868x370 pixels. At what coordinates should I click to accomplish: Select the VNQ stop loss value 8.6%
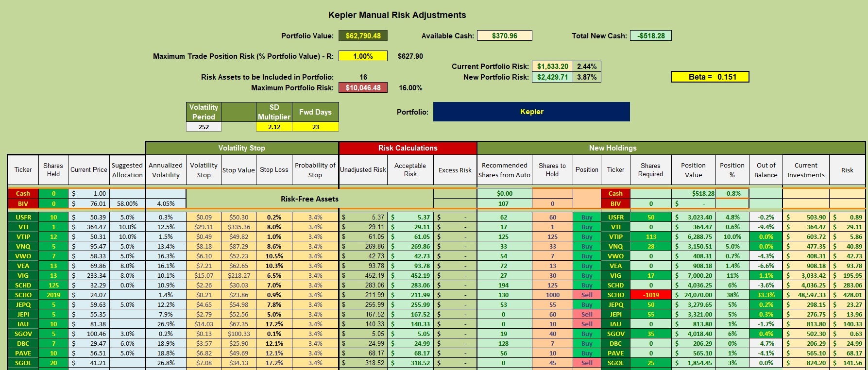274,246
